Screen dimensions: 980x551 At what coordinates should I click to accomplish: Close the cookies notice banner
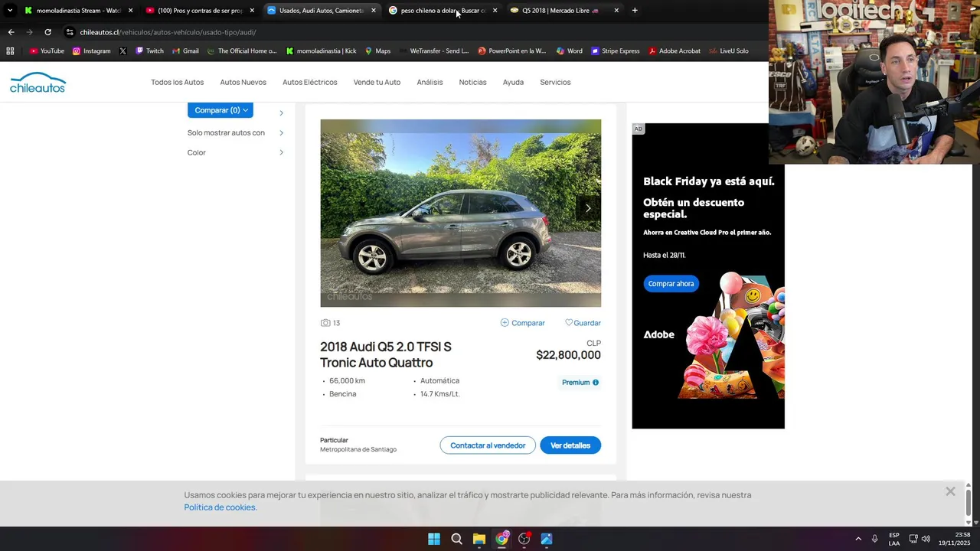coord(950,491)
